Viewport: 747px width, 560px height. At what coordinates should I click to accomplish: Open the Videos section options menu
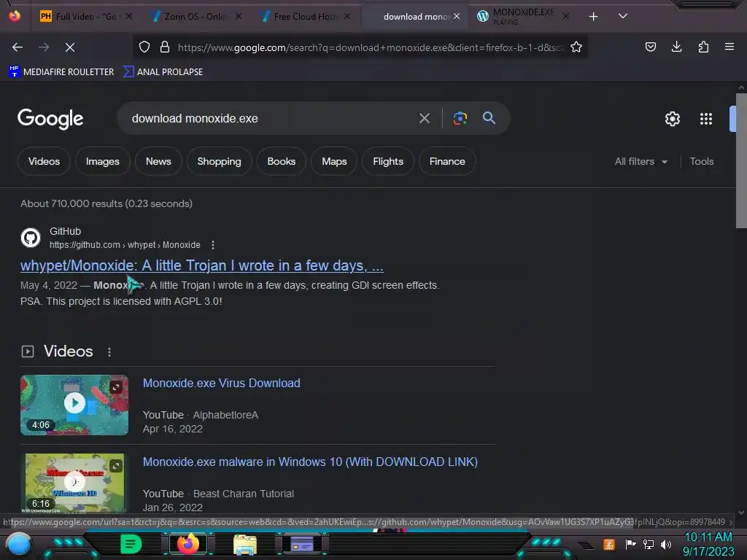[x=109, y=352]
